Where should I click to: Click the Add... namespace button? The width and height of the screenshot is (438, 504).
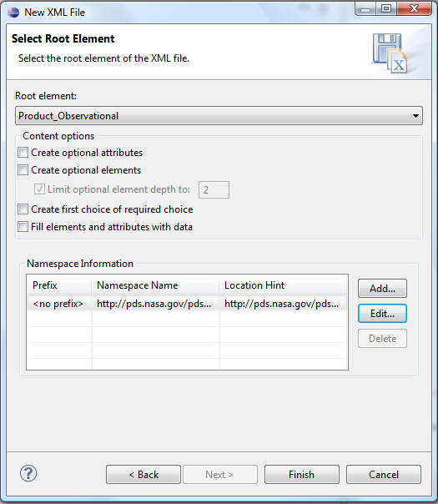point(382,289)
